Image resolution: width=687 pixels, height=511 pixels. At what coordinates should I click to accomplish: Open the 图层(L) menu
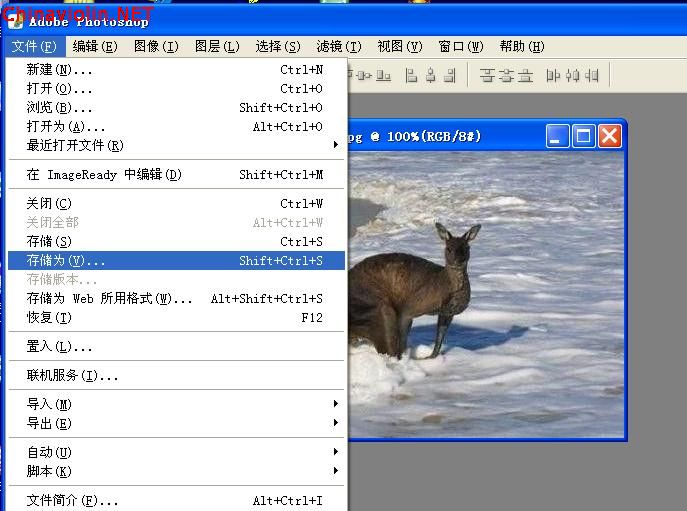217,46
